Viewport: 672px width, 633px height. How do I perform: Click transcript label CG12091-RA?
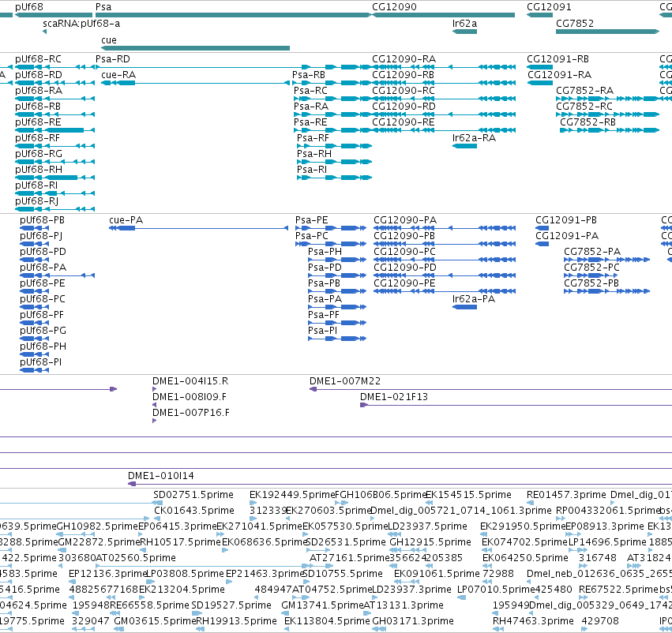tap(559, 75)
